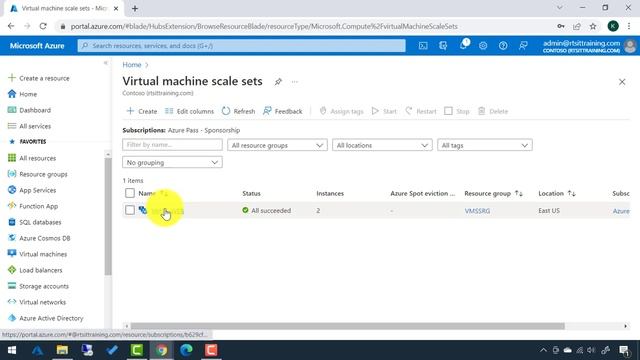Open Directories and subscriptions filter icon
The image size is (640, 360).
click(443, 46)
